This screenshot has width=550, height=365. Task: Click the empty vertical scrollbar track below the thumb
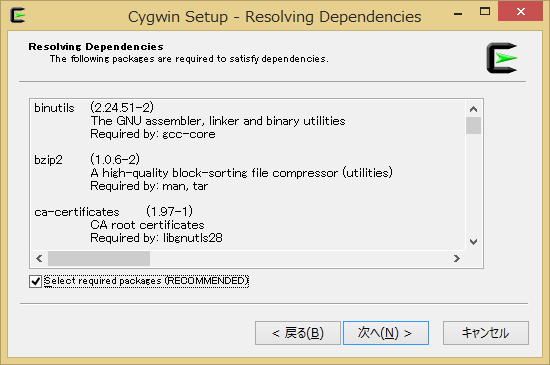point(474,184)
